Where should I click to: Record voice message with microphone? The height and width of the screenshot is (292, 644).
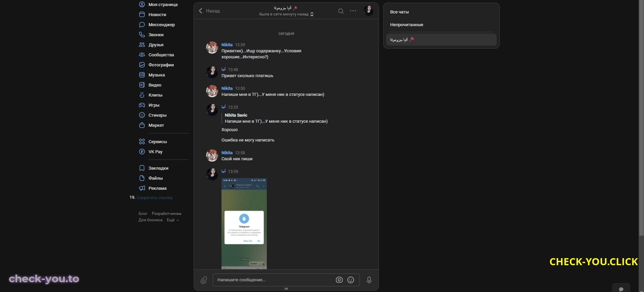coord(369,280)
